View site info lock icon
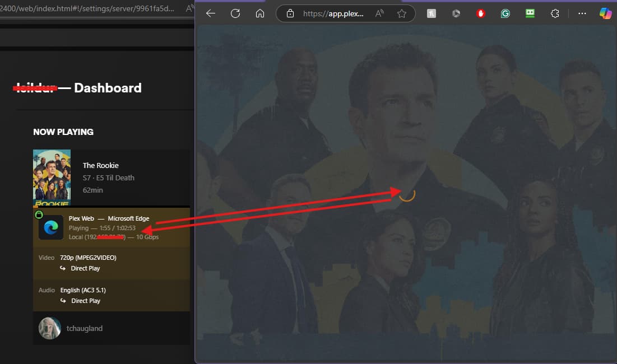617x364 pixels. [290, 14]
